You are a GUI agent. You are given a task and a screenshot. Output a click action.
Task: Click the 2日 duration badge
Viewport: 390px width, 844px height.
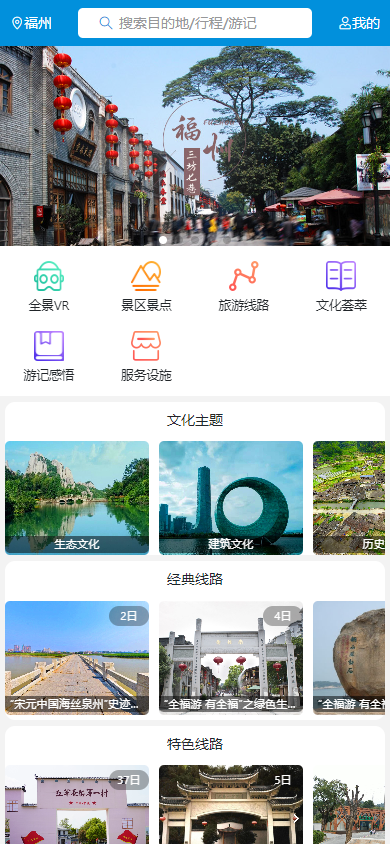click(x=129, y=616)
